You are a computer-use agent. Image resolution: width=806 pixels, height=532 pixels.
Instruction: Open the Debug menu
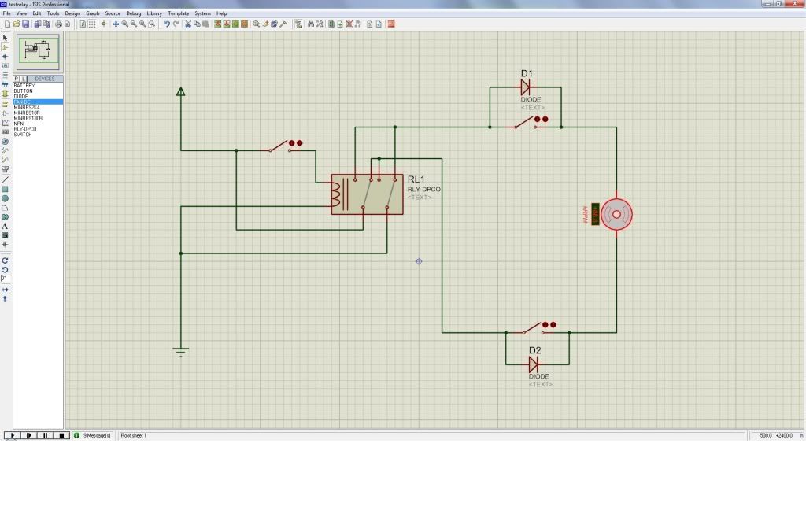(x=133, y=13)
